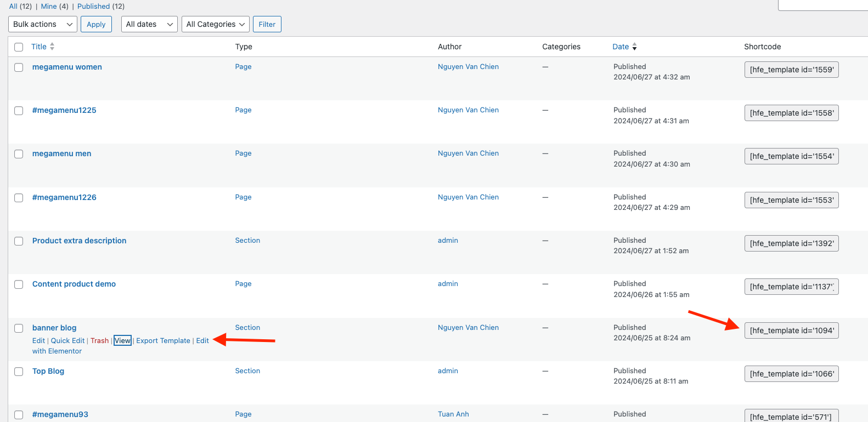Open the Product extra description template

point(79,241)
